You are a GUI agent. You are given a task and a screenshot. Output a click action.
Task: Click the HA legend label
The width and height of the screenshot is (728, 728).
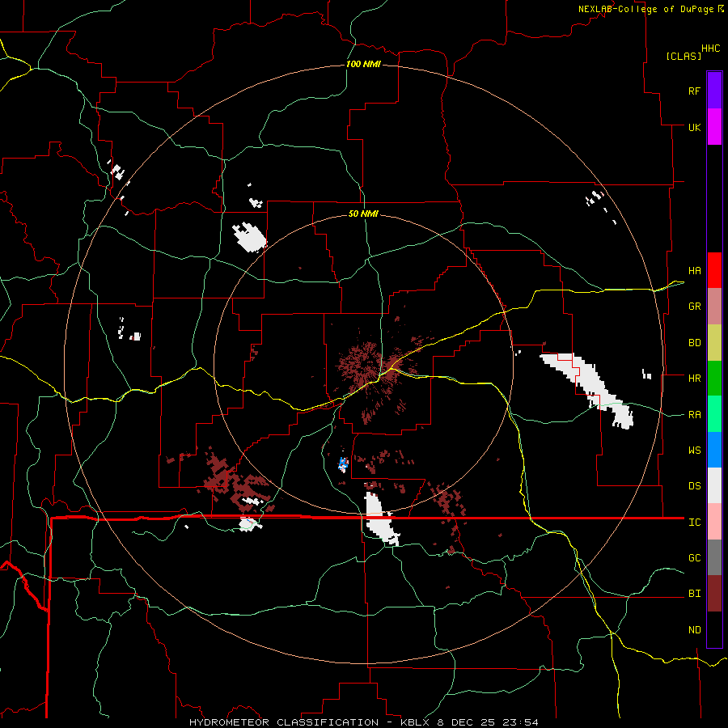694,270
